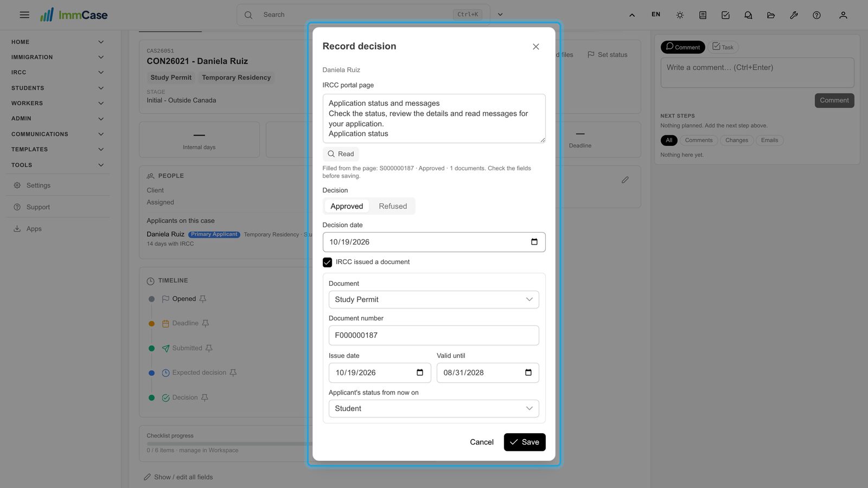Select the Refused decision option
This screenshot has width=868, height=488.
(x=393, y=206)
